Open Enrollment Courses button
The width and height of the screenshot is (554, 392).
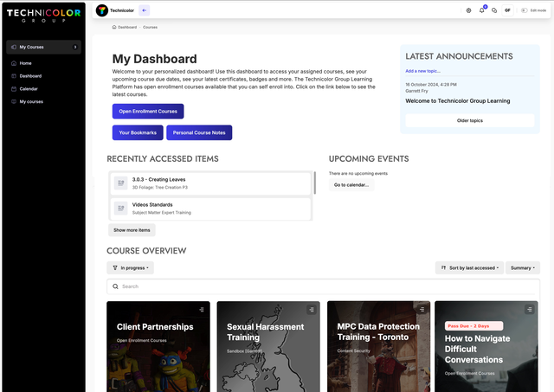click(148, 112)
